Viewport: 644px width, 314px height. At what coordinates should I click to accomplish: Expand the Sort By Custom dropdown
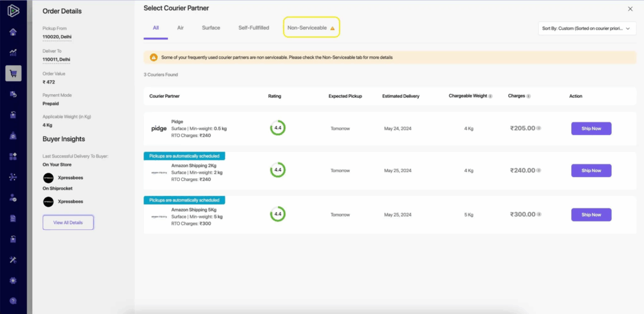click(587, 28)
